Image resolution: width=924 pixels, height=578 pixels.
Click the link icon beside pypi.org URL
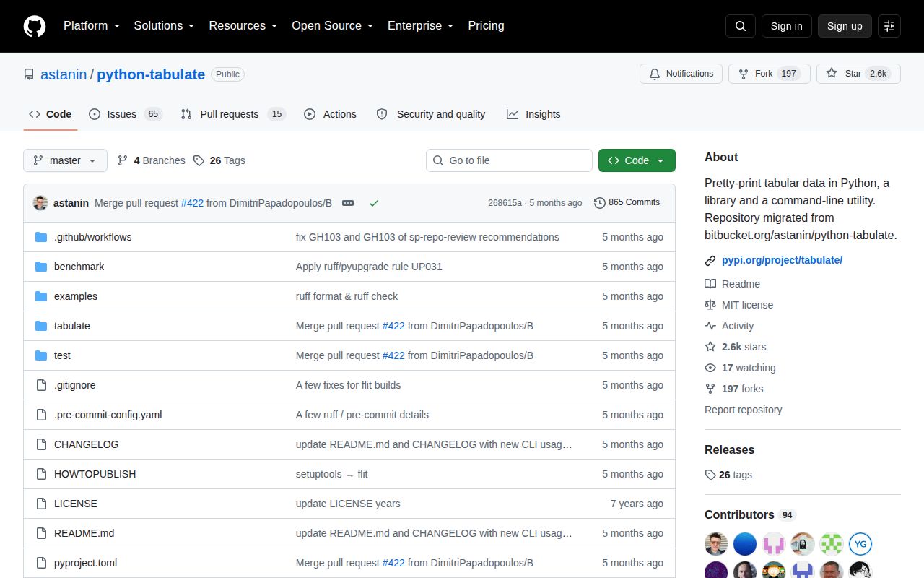click(710, 260)
